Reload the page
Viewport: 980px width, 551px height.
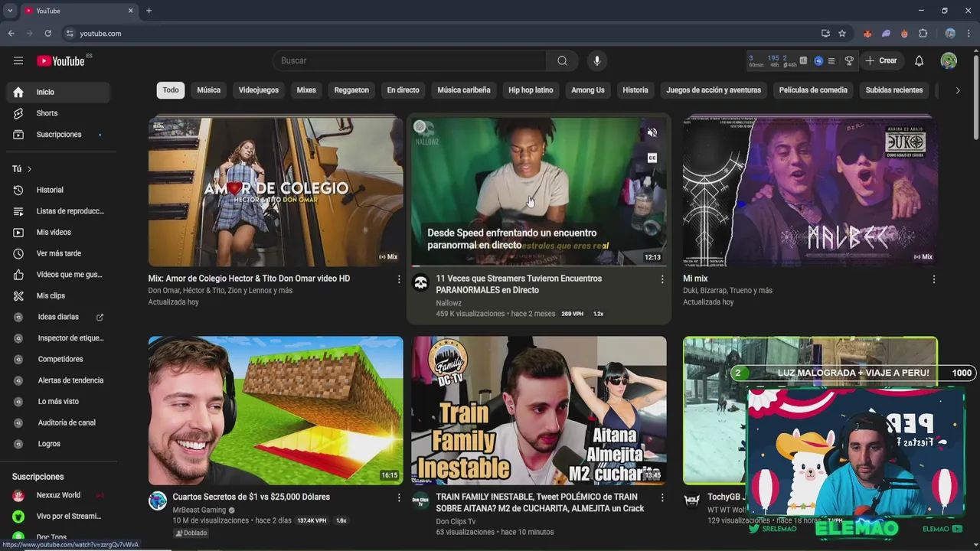click(47, 34)
